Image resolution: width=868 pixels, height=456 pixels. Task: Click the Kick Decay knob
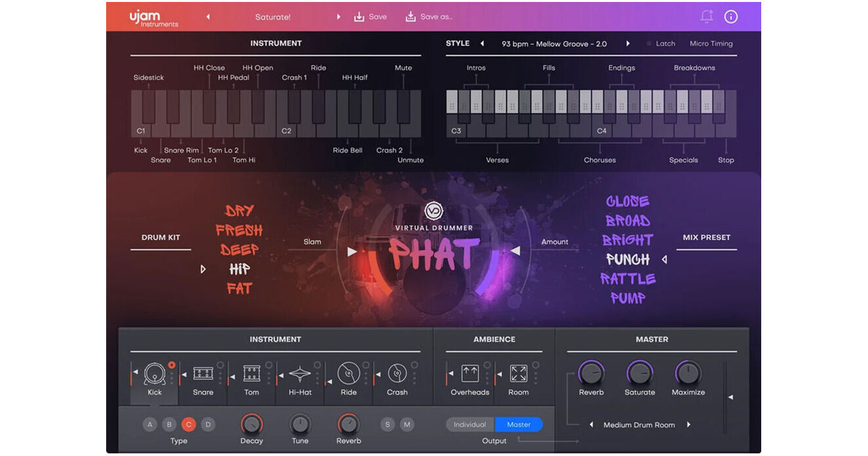coord(252,424)
